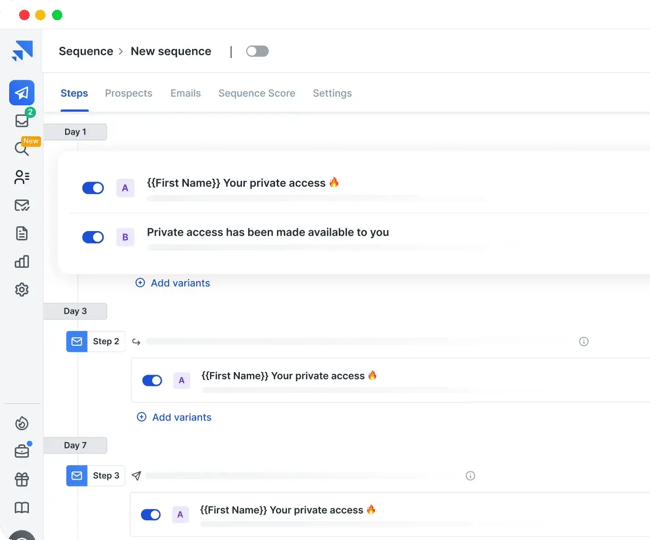
Task: Click the document templates sidebar icon
Action: pos(22,234)
